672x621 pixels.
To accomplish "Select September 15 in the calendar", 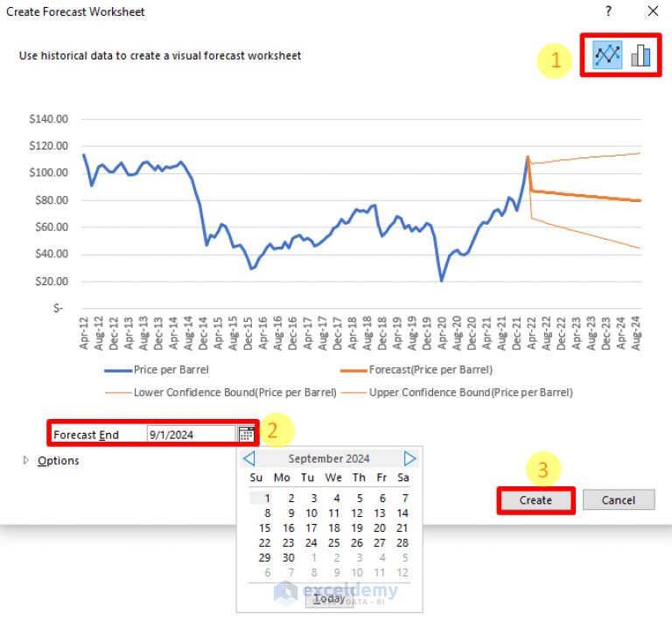I will point(264,528).
